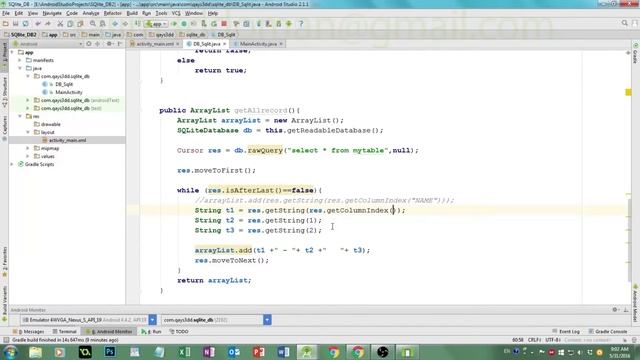Collapse the app tree node
640x360 pixels.
click(12, 52)
